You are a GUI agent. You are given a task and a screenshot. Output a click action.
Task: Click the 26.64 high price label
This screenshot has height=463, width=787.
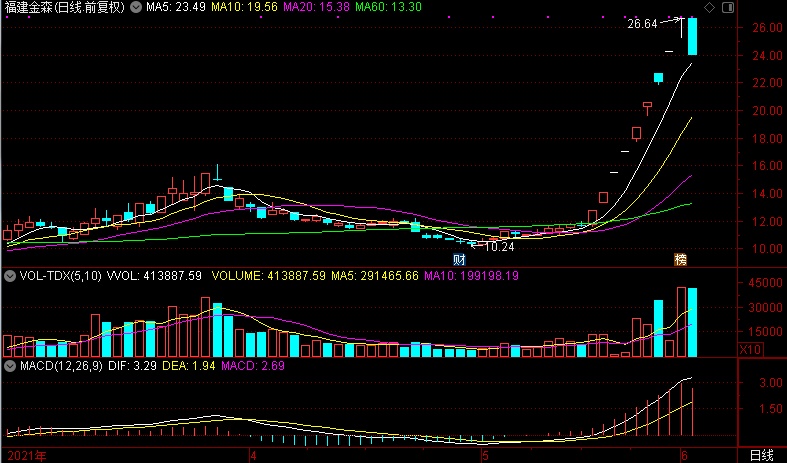point(642,23)
